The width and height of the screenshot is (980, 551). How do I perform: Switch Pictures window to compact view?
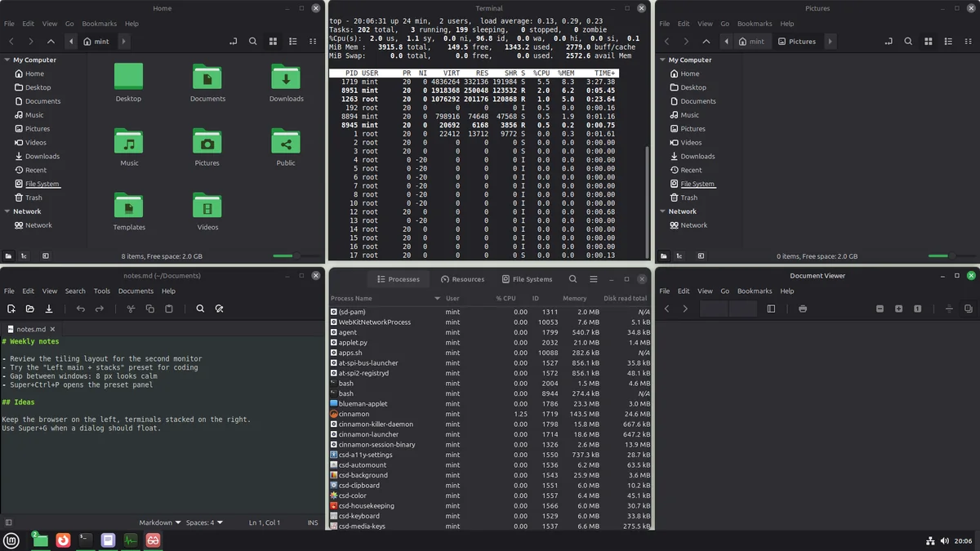click(x=968, y=41)
